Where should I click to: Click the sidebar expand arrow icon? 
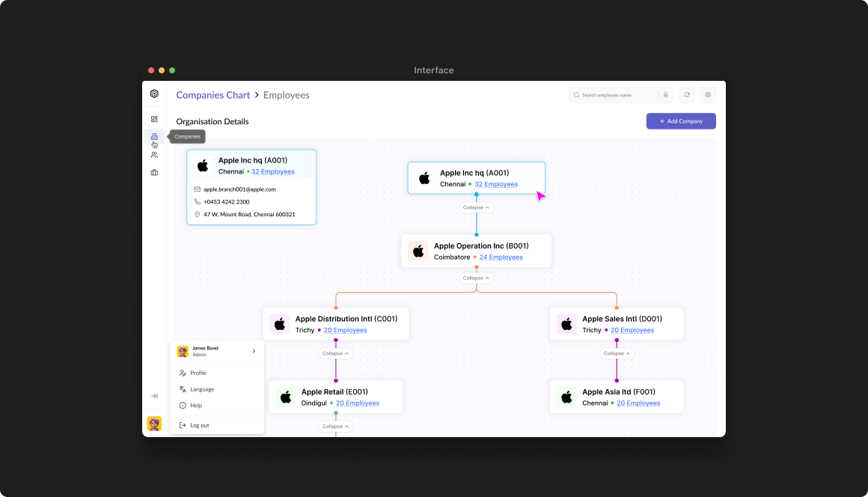click(154, 396)
